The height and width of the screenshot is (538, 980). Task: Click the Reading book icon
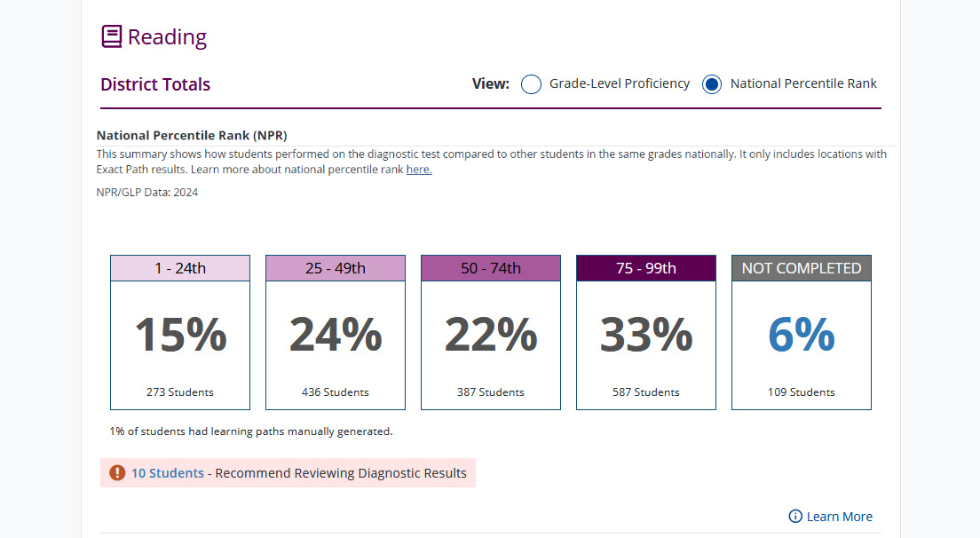pos(112,36)
